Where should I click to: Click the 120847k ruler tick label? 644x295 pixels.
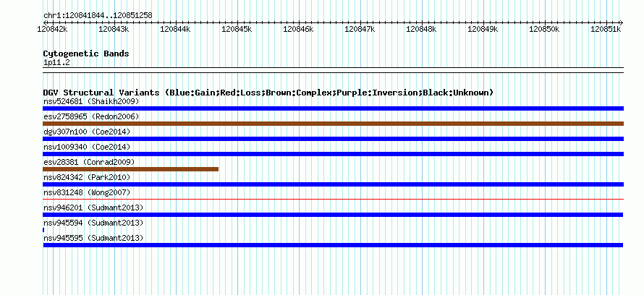pos(360,29)
